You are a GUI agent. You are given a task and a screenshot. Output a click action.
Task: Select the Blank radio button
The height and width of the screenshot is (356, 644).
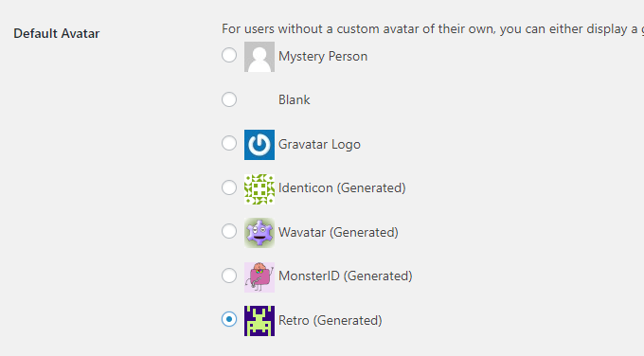click(x=229, y=99)
